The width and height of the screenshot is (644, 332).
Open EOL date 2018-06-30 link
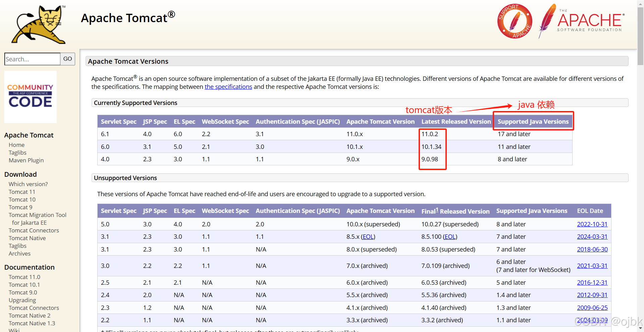click(592, 249)
